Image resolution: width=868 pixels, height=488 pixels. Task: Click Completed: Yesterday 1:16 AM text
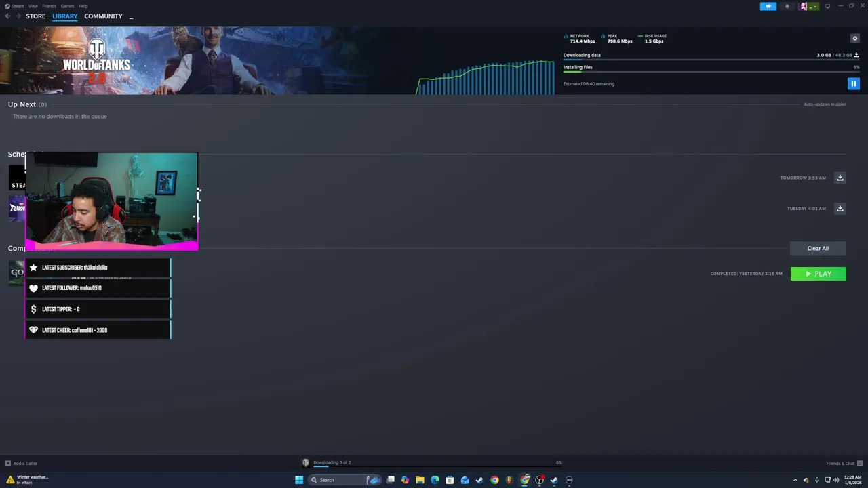746,274
